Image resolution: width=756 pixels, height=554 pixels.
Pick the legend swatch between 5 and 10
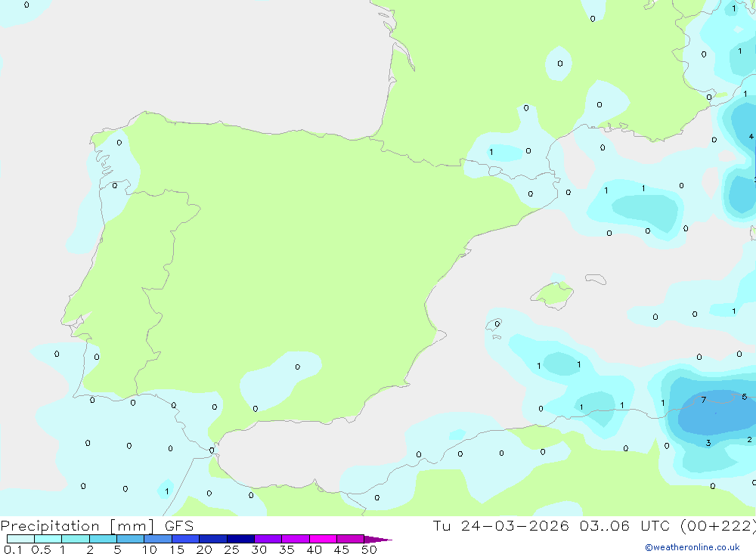(x=131, y=539)
